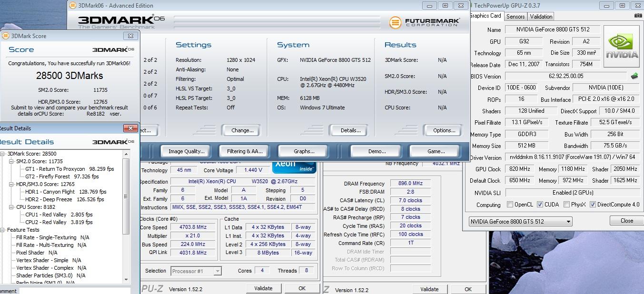644x294 pixels.
Task: Click the BIOS save chip icon in GPU-Z
Action: 634,76
